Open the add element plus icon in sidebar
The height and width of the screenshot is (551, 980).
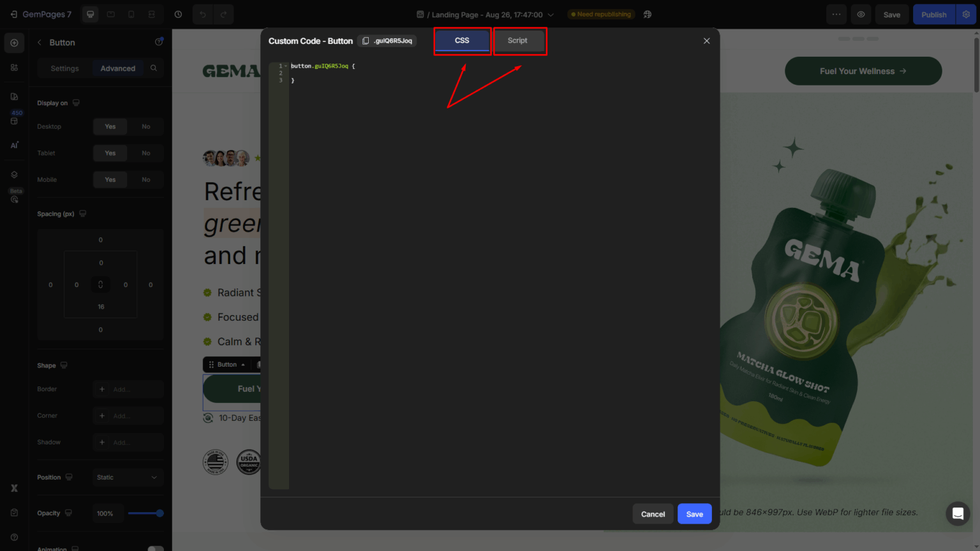14,43
